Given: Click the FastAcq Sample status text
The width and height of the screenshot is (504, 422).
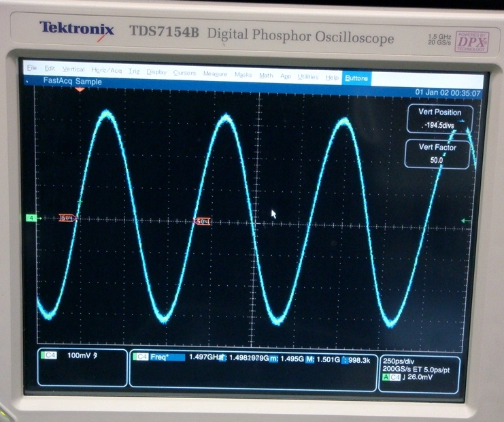Looking at the screenshot, I should coord(72,81).
